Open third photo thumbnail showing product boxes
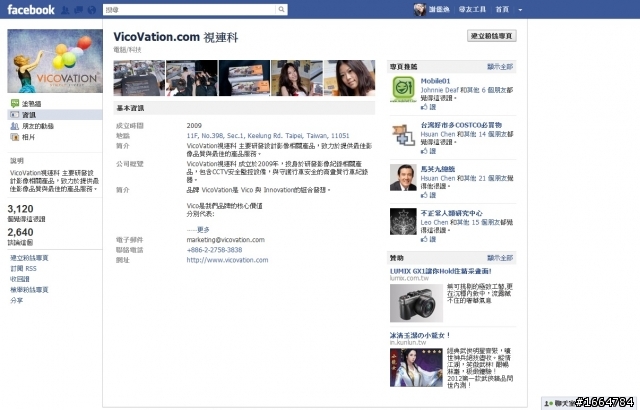Image resolution: width=640 pixels, height=410 pixels. pyautogui.click(x=244, y=78)
